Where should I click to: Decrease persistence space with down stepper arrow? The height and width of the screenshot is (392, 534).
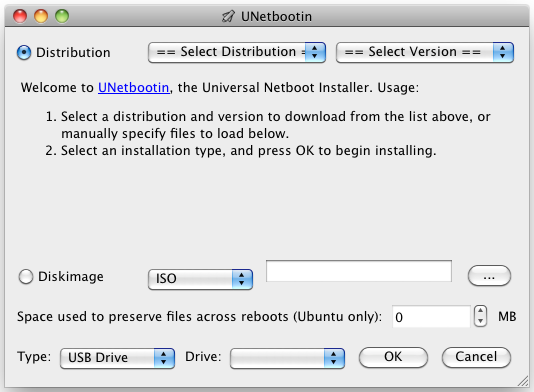pos(480,322)
